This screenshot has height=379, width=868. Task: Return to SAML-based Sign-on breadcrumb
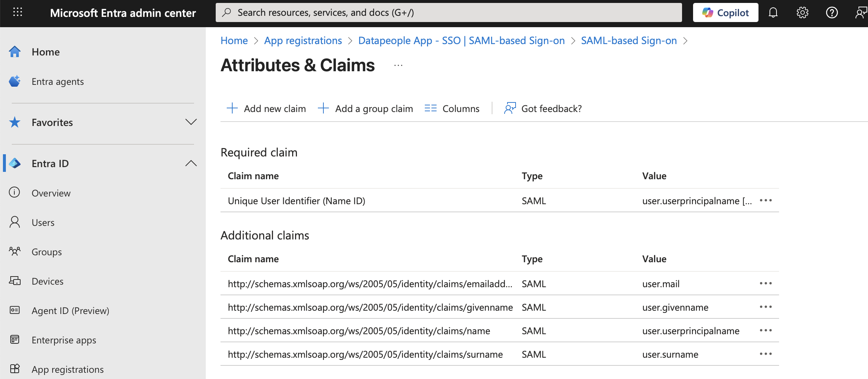629,40
